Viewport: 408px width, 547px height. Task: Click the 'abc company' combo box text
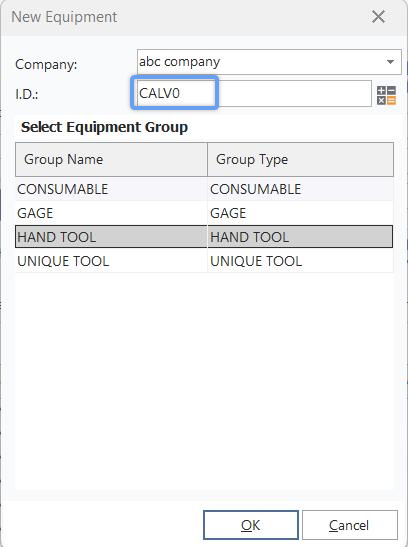(x=180, y=62)
